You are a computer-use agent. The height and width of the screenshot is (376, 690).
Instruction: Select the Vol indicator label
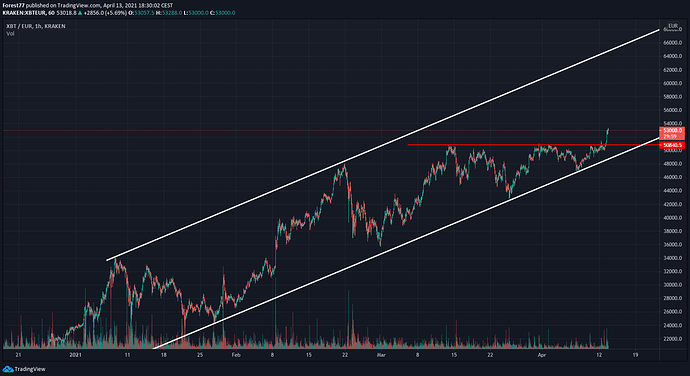pyautogui.click(x=10, y=33)
